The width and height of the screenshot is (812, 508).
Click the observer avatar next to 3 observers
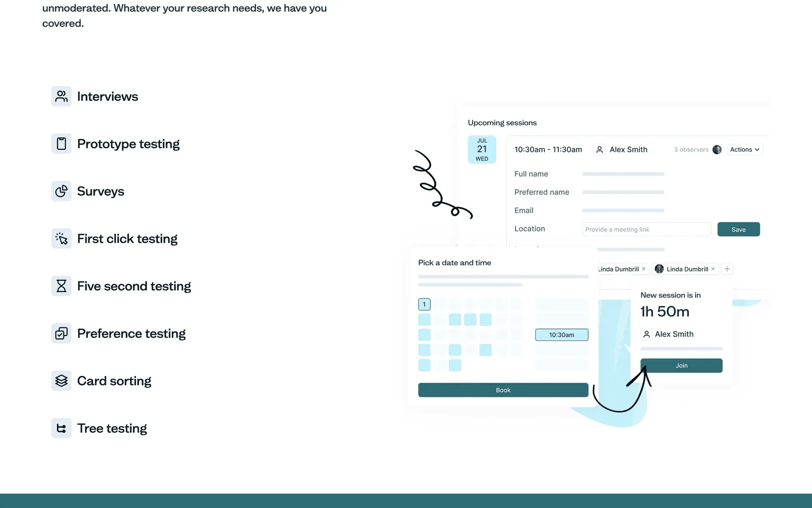(717, 149)
